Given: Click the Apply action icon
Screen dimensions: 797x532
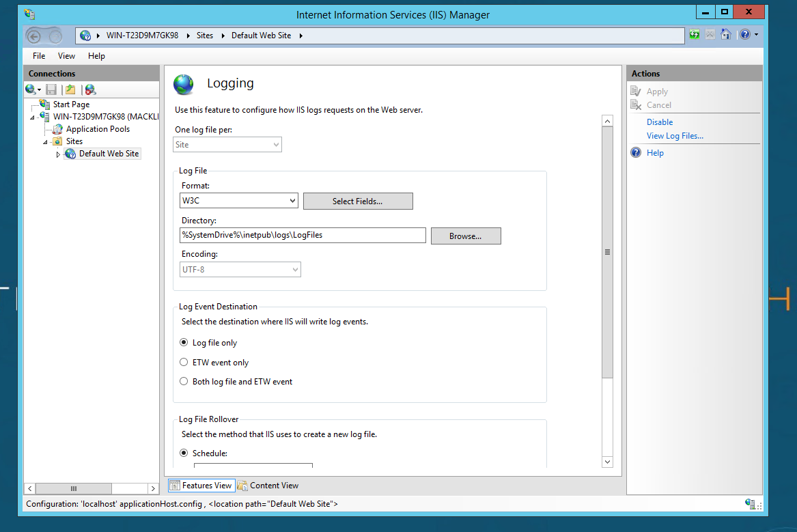Looking at the screenshot, I should pos(635,92).
